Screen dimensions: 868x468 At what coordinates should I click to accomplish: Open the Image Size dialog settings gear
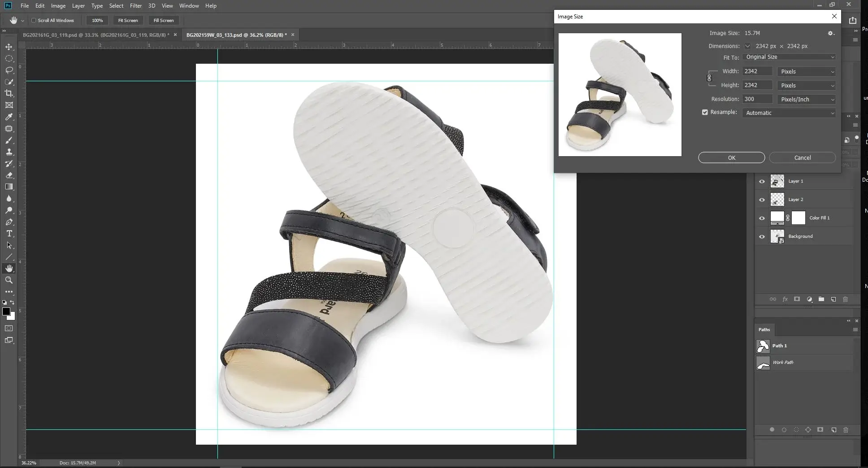[830, 33]
